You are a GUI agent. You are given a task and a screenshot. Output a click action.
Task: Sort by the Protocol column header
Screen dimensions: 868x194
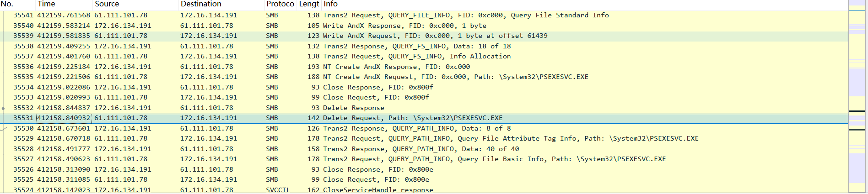click(280, 4)
